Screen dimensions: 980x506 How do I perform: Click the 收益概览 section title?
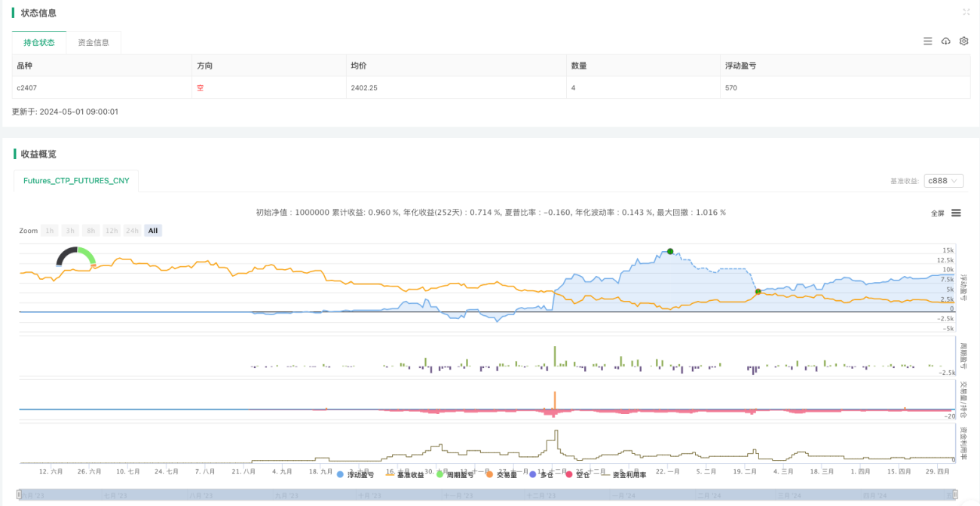pos(38,154)
